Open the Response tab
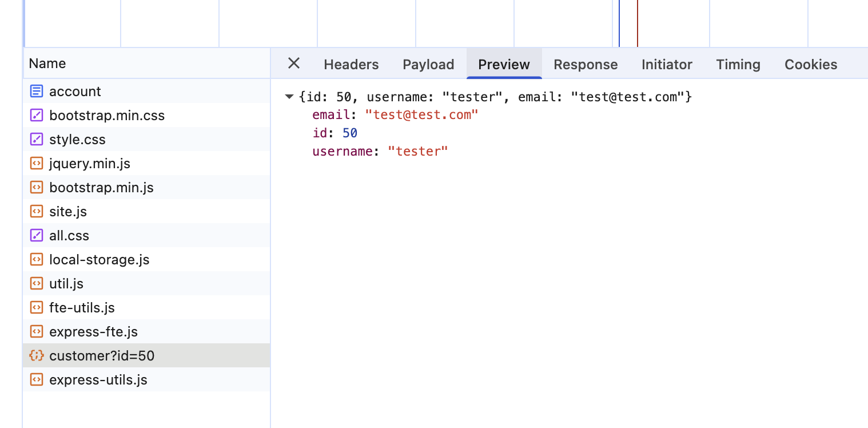The image size is (868, 428). point(586,64)
